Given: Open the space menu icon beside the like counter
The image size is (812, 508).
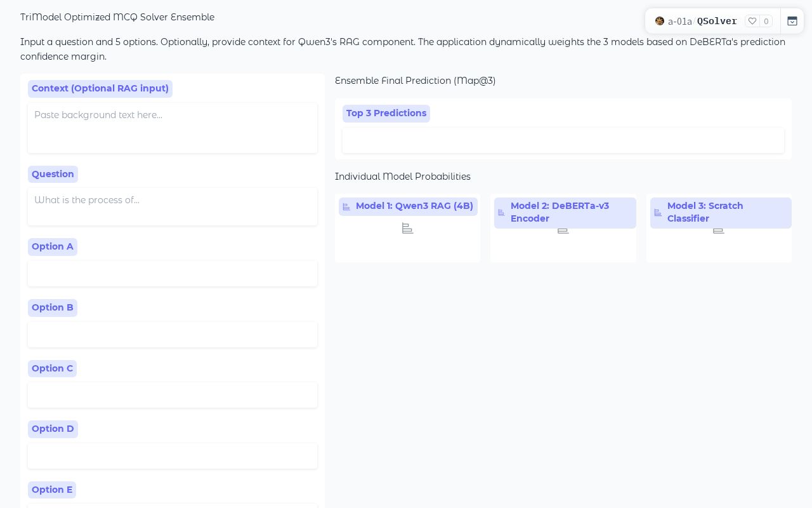Looking at the screenshot, I should [x=792, y=21].
